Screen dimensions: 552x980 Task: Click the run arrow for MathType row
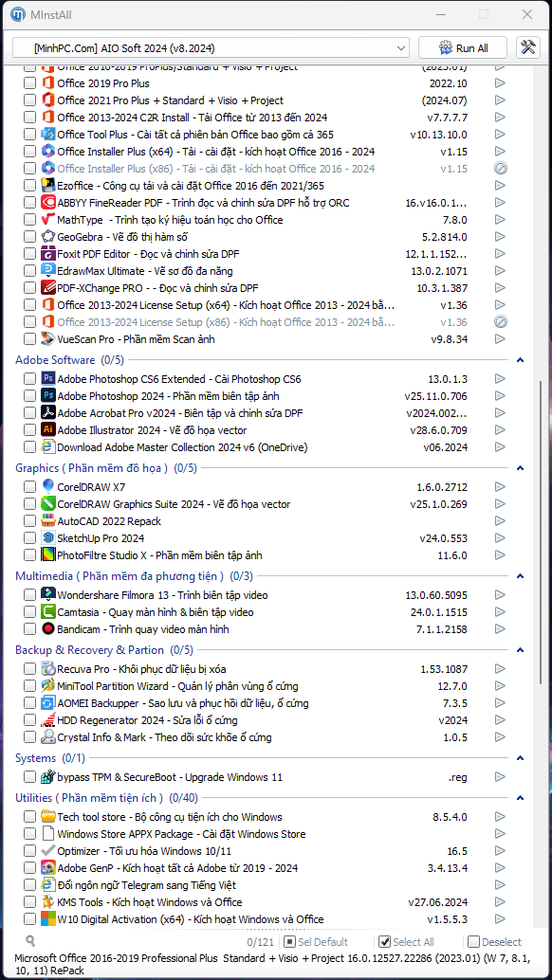[x=500, y=219]
